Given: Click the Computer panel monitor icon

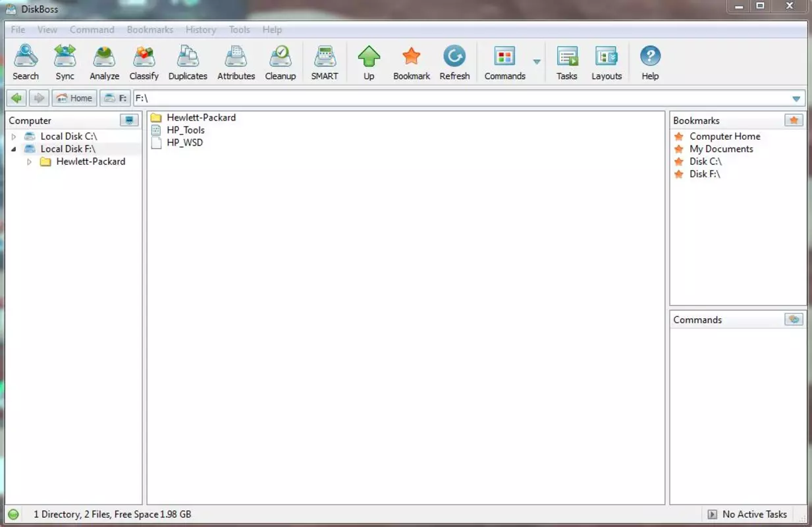Looking at the screenshot, I should point(129,120).
